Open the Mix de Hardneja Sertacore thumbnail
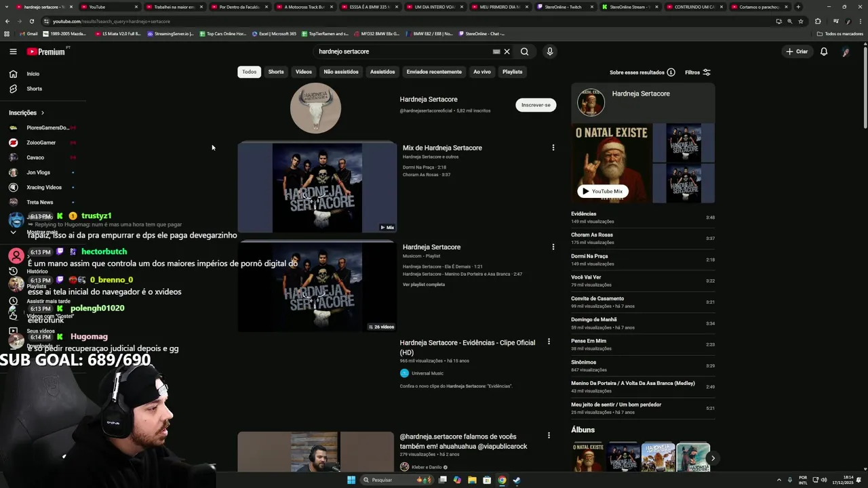 point(317,187)
